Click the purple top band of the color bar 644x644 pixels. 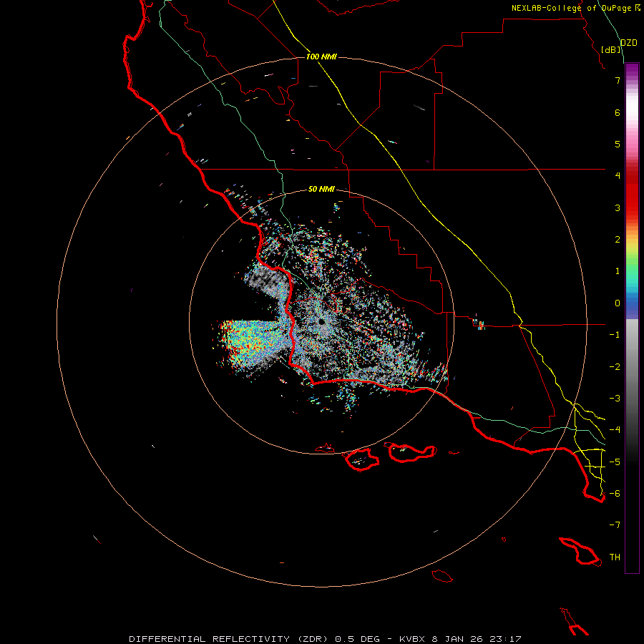pyautogui.click(x=632, y=69)
